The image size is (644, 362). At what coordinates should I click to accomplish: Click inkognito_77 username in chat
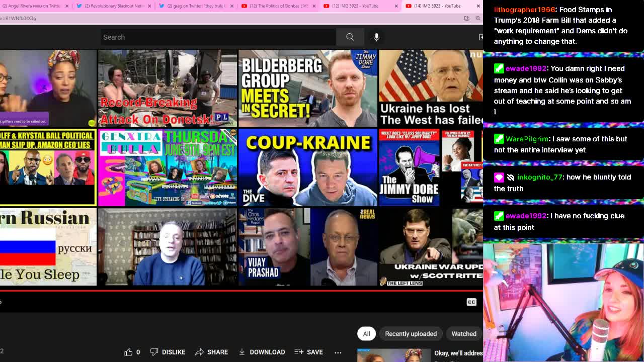539,177
